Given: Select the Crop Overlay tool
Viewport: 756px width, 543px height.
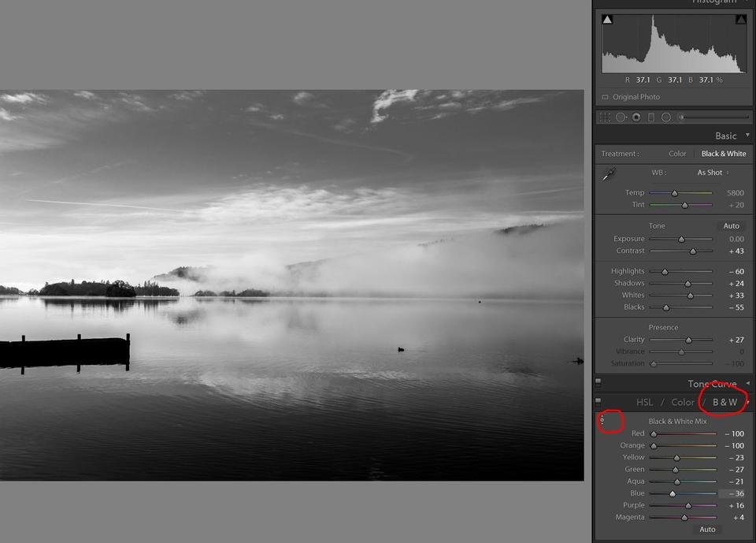Looking at the screenshot, I should click(605, 117).
